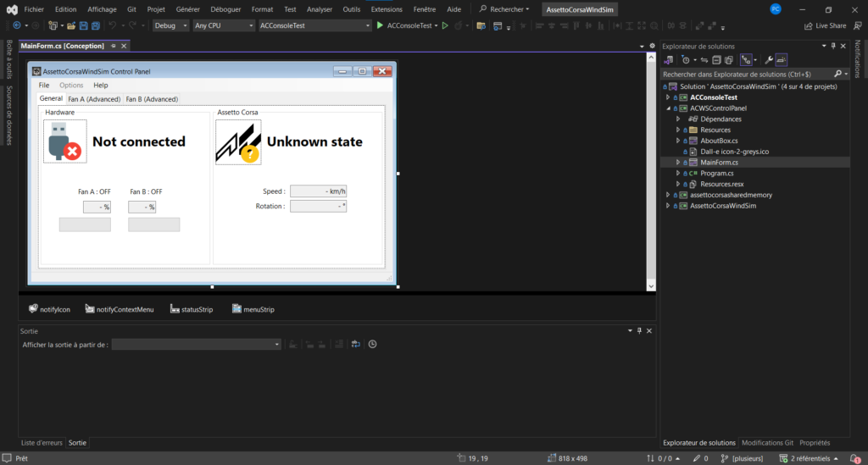Click the [plusieurs] branch status item
The image size is (868, 465).
[x=743, y=458]
